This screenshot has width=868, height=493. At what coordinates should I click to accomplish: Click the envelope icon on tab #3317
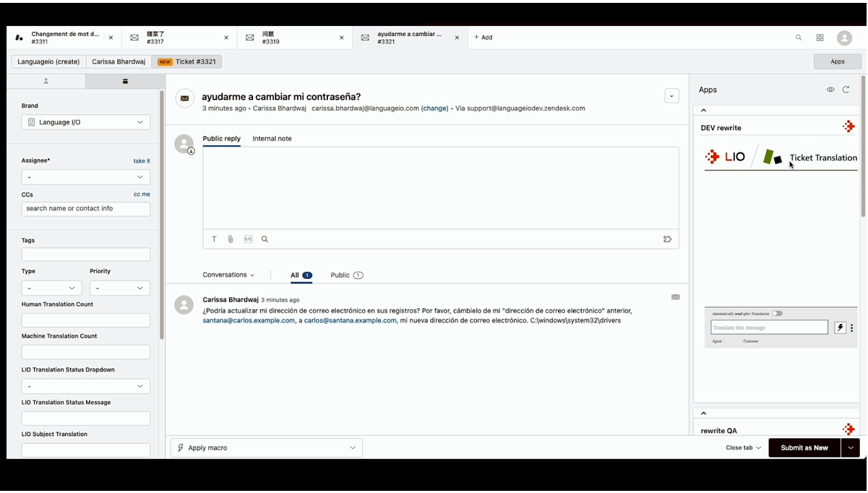(134, 38)
